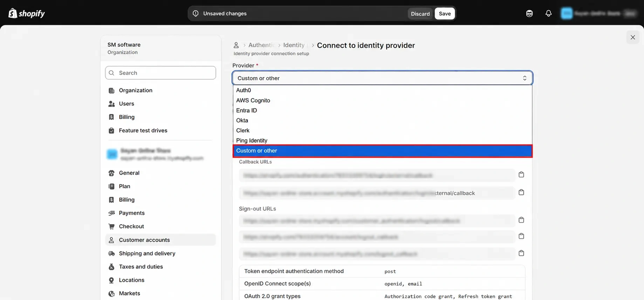Click the Feature test drives icon
The image size is (644, 300).
click(x=111, y=130)
